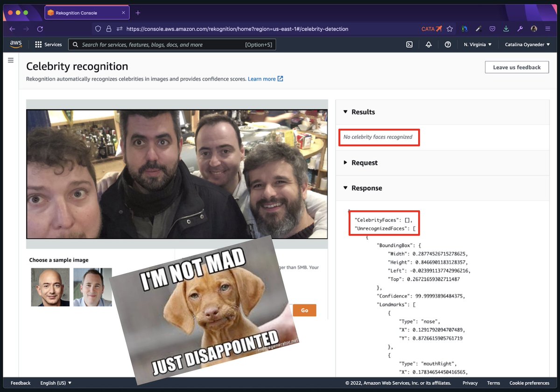Open the console left navigation hamburger icon

pyautogui.click(x=11, y=60)
